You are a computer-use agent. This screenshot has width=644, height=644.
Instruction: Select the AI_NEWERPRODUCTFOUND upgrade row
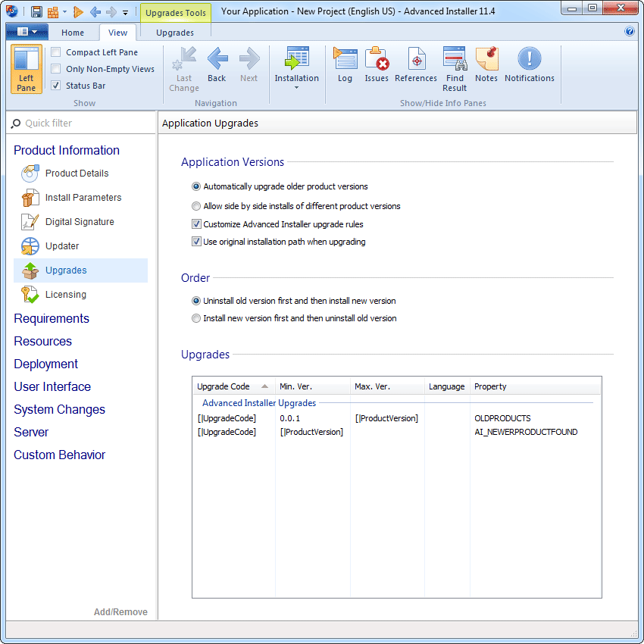[397, 432]
